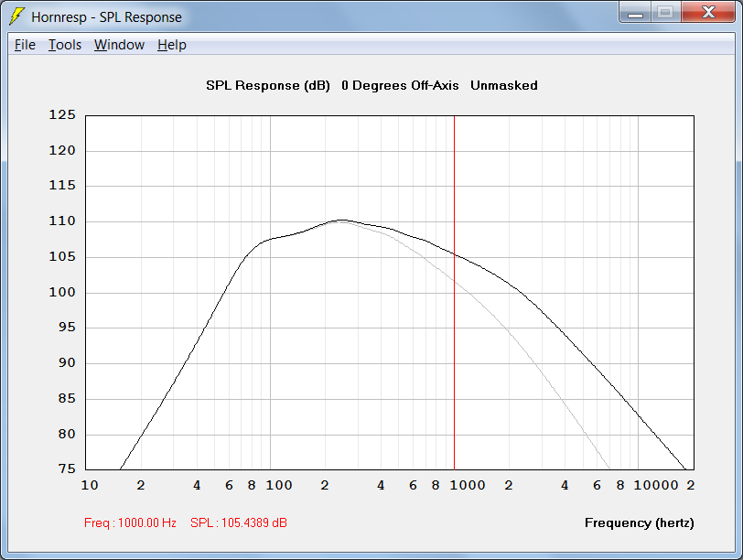Click the Hornresp lightning bolt icon
Screen dimensions: 743x560
coord(16,16)
